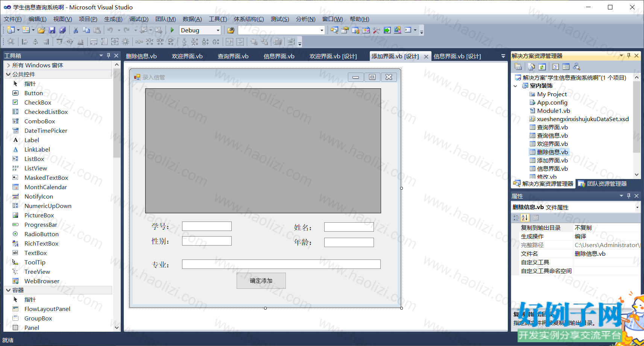Select Button control in Toolbox
This screenshot has width=644, height=346.
(33, 93)
